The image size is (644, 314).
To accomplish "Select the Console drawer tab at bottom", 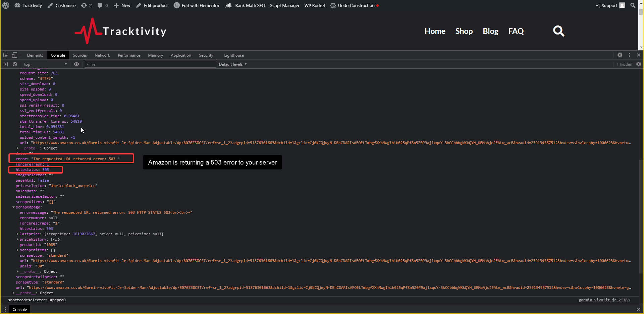I will pos(19,309).
